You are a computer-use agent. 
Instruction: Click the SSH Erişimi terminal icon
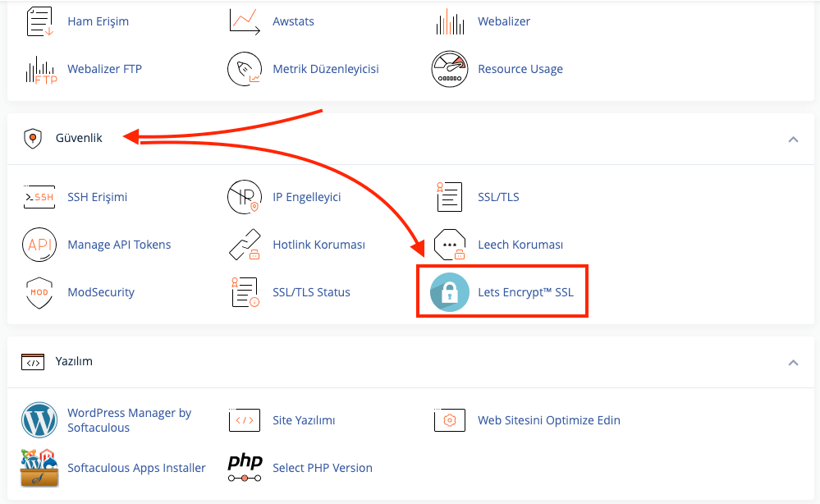pyautogui.click(x=39, y=197)
